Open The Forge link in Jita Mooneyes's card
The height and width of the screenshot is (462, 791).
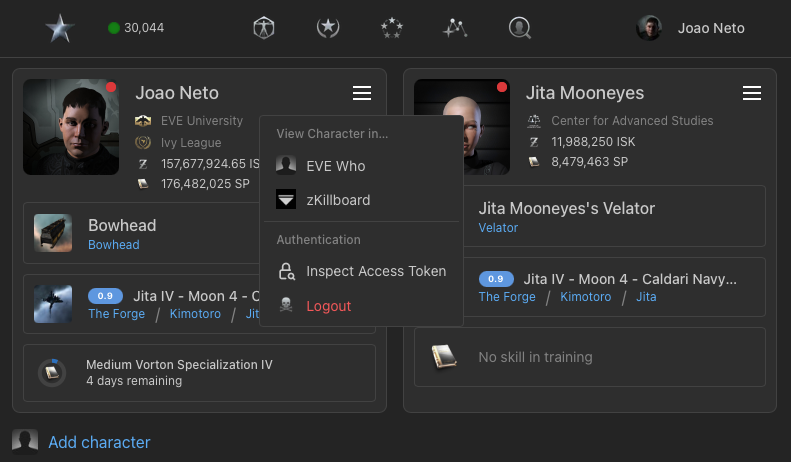pos(507,297)
